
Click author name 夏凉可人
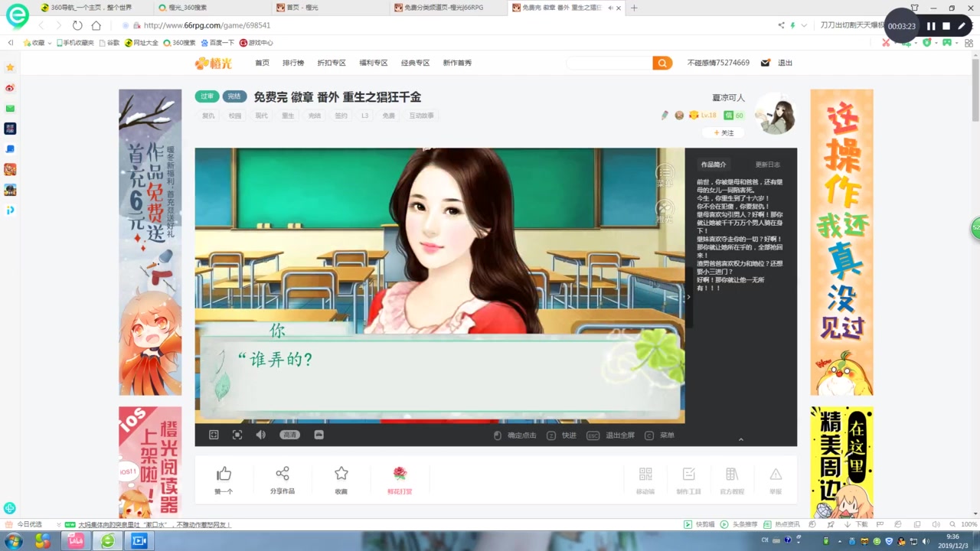pyautogui.click(x=728, y=98)
